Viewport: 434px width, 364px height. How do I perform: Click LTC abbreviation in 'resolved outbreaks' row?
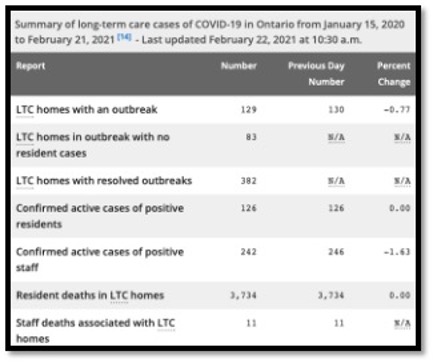click(x=25, y=181)
